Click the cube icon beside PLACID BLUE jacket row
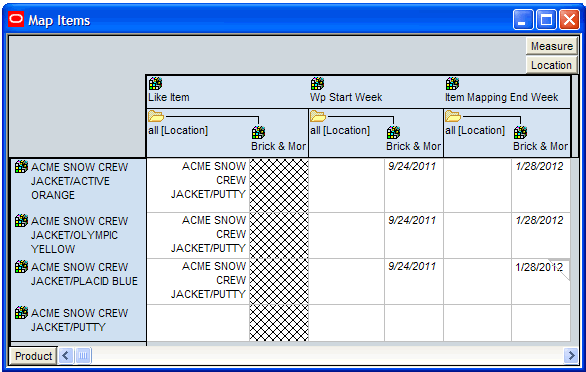 coord(21,267)
